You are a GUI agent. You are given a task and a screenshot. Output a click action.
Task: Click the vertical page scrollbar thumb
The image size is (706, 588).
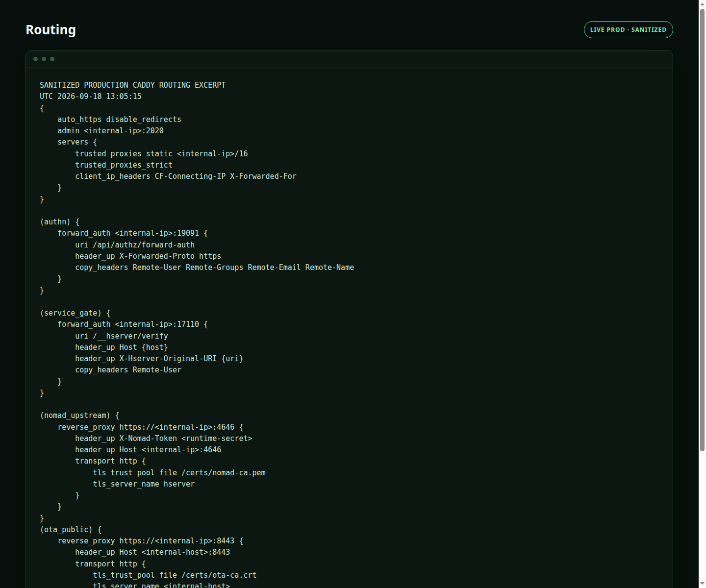click(702, 230)
